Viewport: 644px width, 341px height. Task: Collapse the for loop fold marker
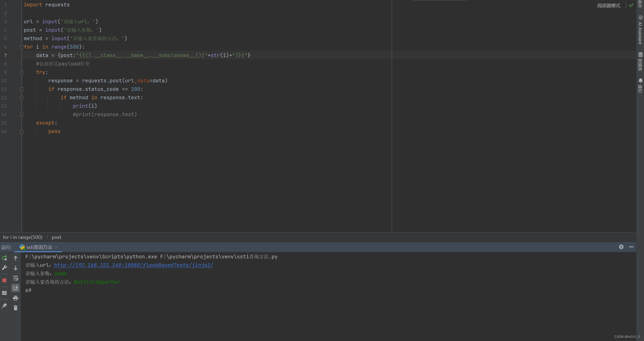click(x=22, y=47)
